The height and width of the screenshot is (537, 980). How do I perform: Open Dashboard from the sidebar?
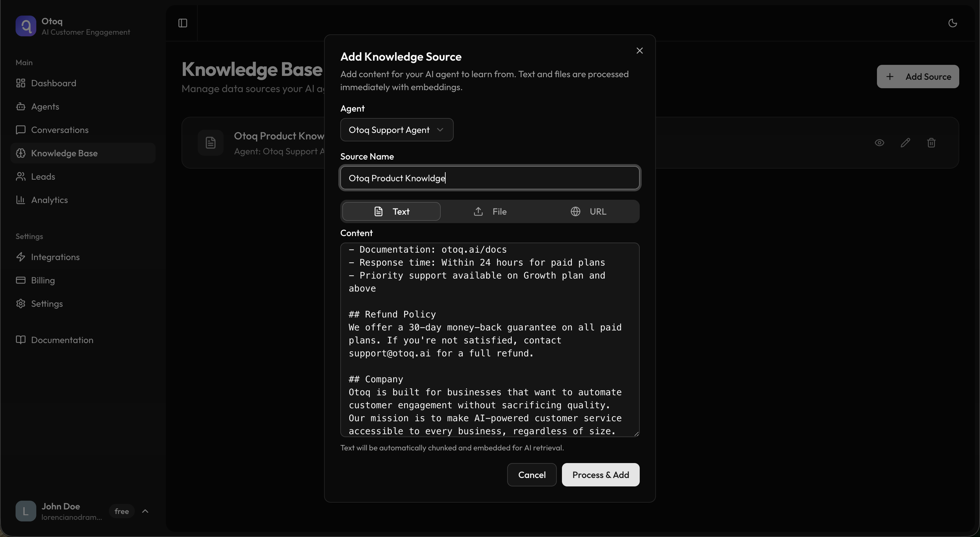click(53, 83)
